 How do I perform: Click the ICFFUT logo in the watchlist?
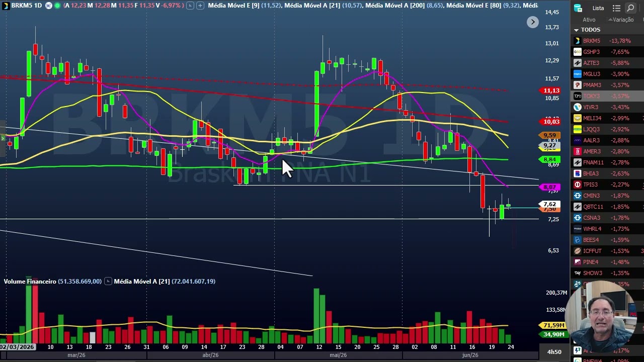point(578,251)
